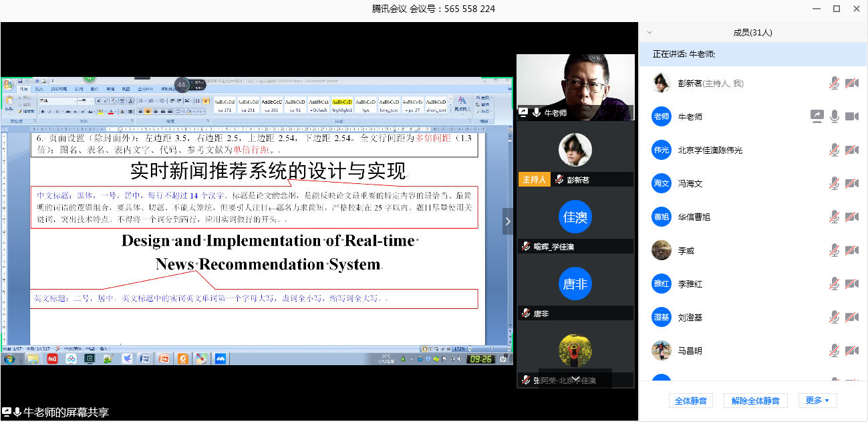This screenshot has width=868, height=422.
Task: Click the 华信曹旭 blue avatar icon
Action: (x=661, y=217)
